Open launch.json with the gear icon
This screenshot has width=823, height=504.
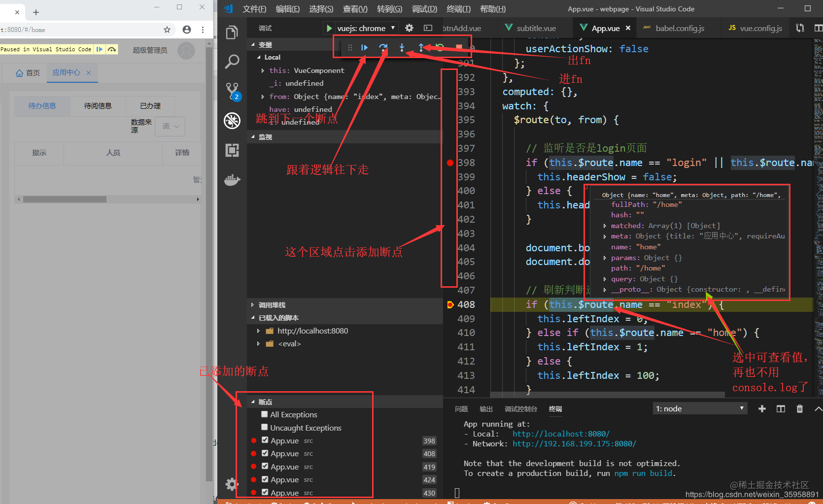point(409,28)
